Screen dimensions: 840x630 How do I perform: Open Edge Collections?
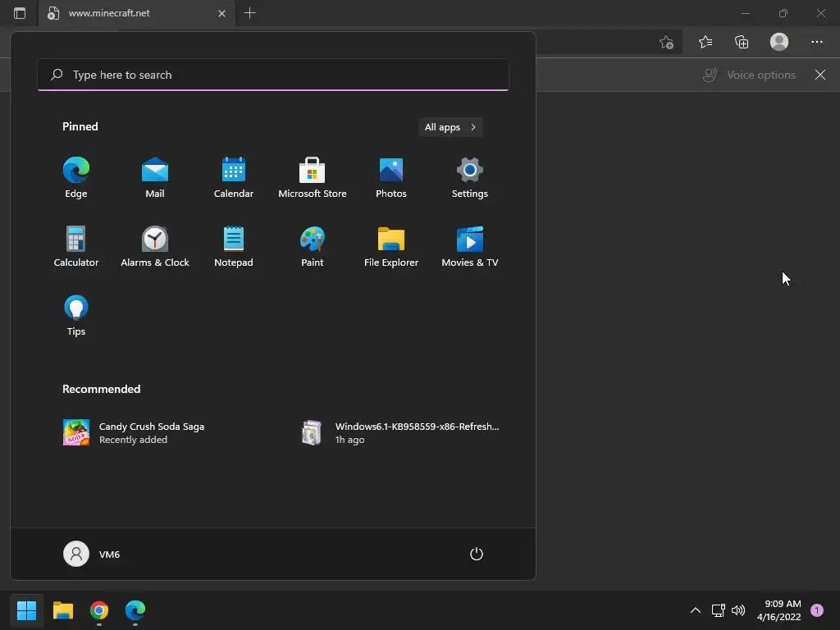coord(742,42)
